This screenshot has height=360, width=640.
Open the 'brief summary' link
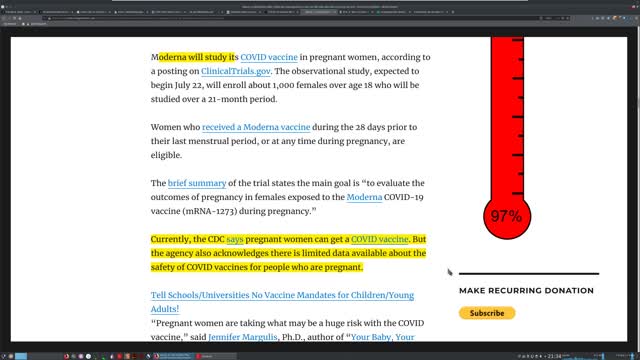click(x=197, y=183)
